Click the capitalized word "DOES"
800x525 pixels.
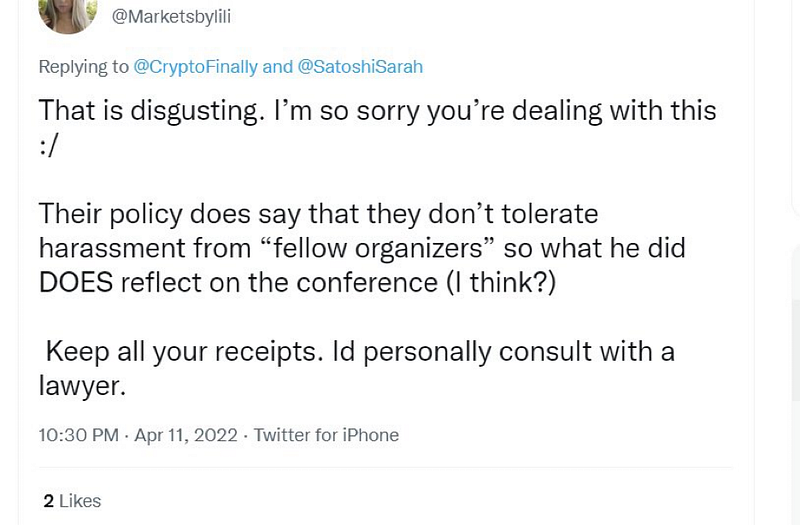75,282
